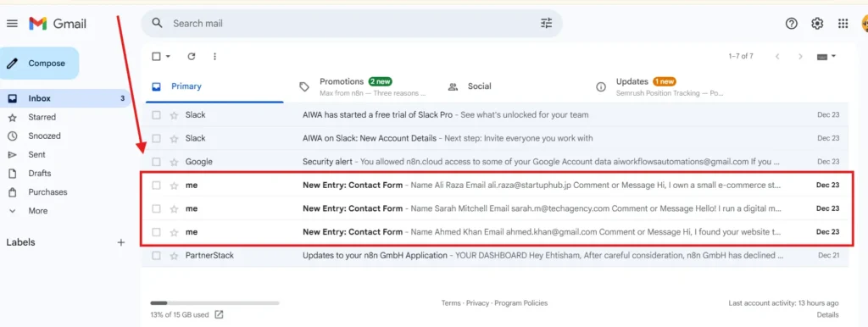Image resolution: width=868 pixels, height=327 pixels.
Task: Star the Slack New Account Details email
Action: point(174,138)
